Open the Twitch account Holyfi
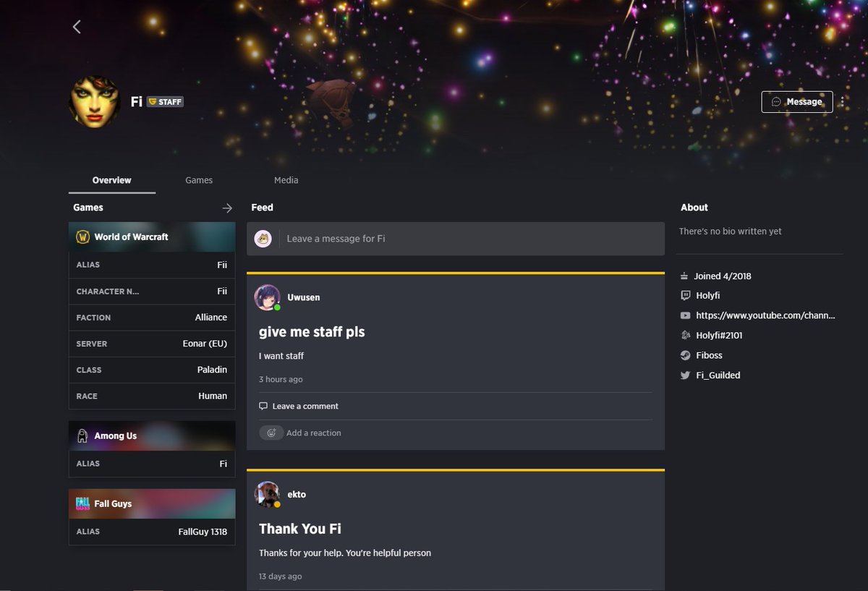The height and width of the screenshot is (591, 868). tap(707, 296)
